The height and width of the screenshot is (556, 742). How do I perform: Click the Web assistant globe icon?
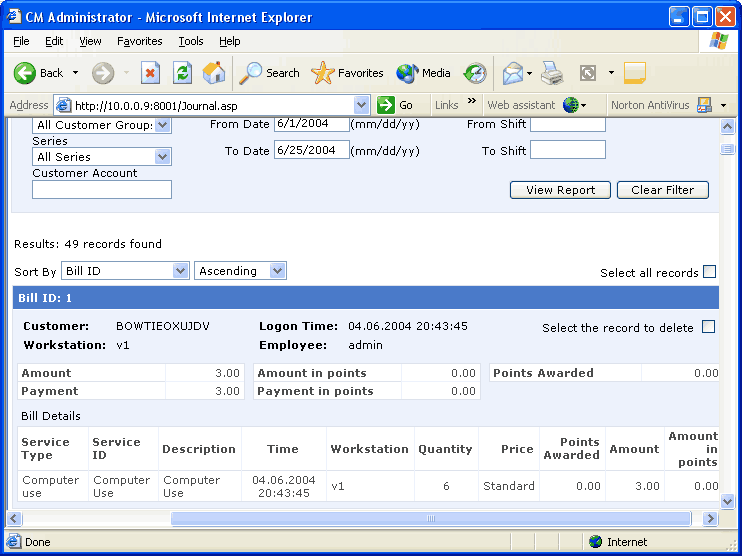pyautogui.click(x=571, y=105)
